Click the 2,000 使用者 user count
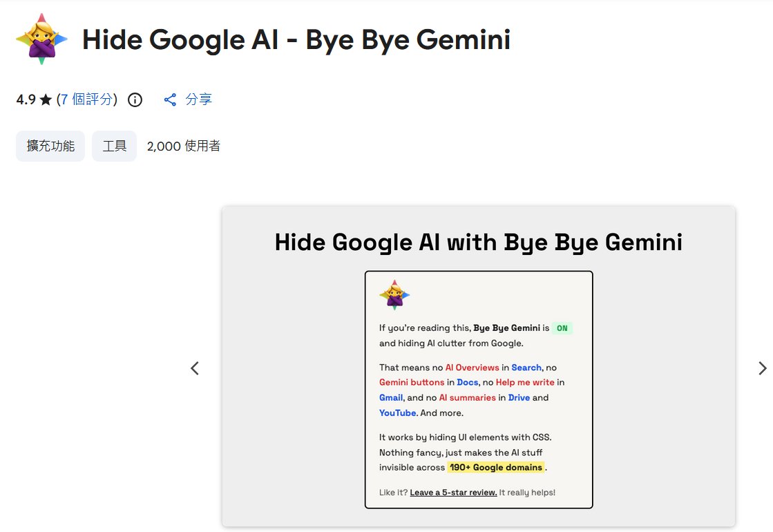Screen dimensions: 773x532 pos(184,146)
